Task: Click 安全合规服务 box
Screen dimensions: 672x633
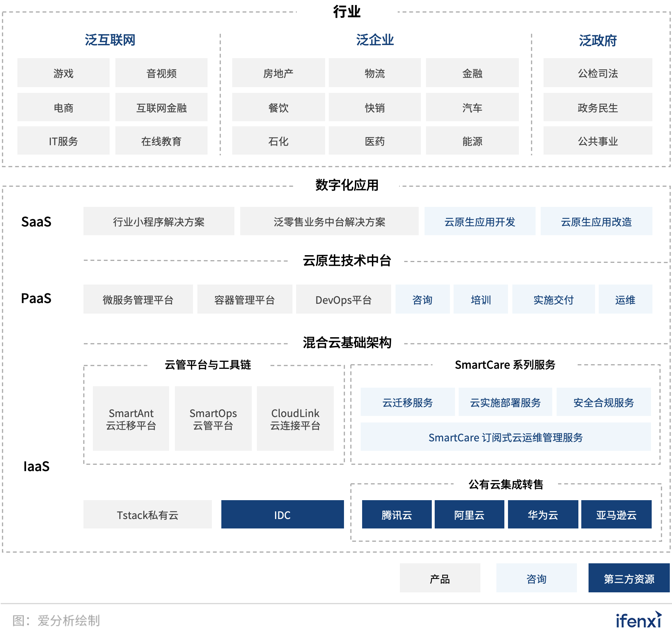Action: 603,402
